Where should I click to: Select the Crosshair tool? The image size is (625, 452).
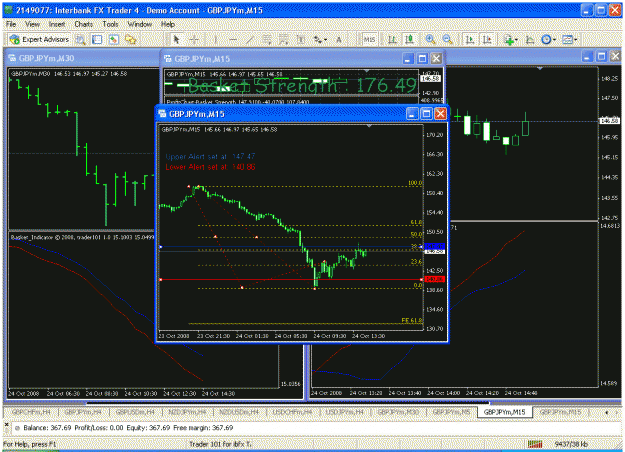(195, 39)
